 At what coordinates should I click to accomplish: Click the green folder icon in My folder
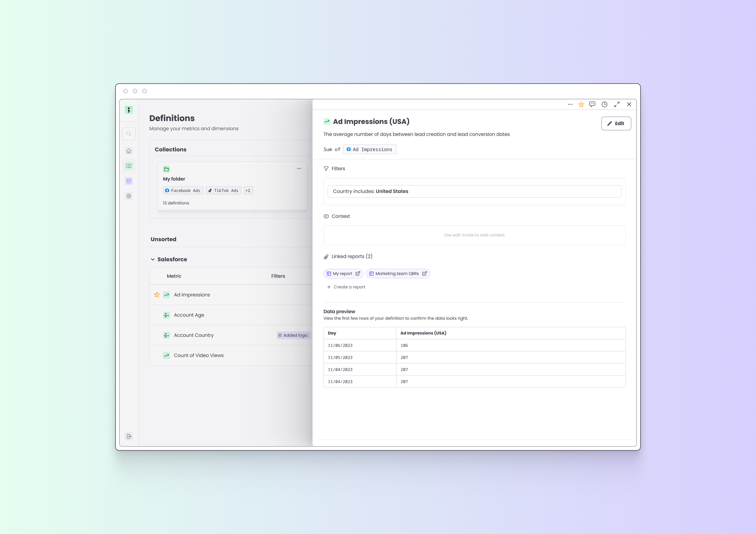click(167, 169)
